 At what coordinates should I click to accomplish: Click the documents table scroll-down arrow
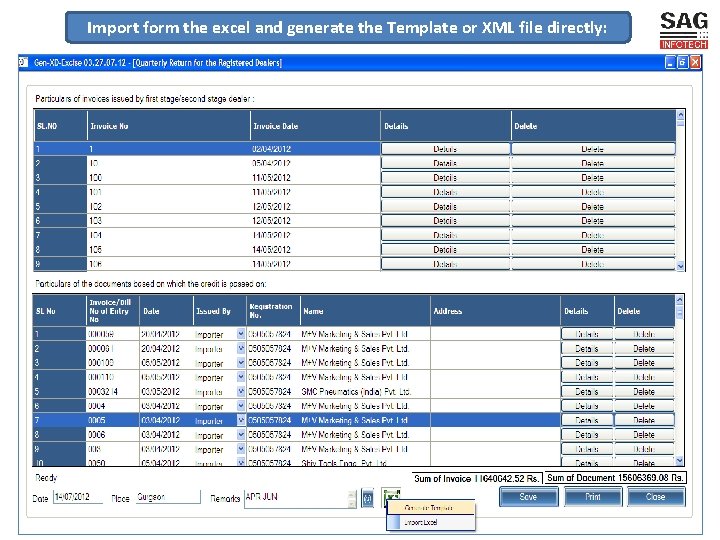point(680,461)
